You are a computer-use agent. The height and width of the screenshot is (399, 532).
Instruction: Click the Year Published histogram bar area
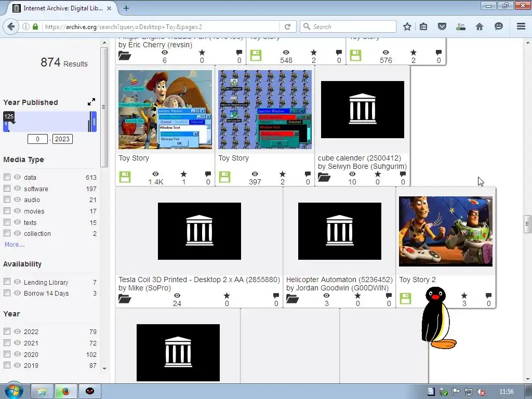50,122
